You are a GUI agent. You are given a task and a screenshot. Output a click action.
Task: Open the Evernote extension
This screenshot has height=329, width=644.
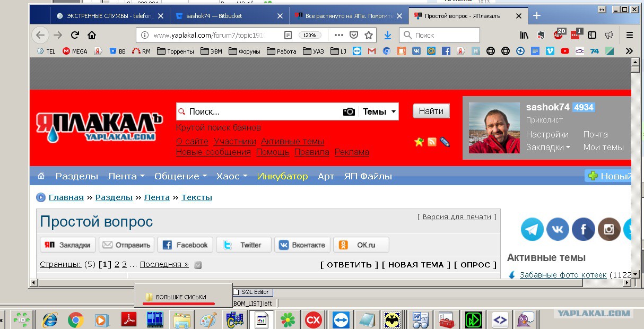pos(541,35)
